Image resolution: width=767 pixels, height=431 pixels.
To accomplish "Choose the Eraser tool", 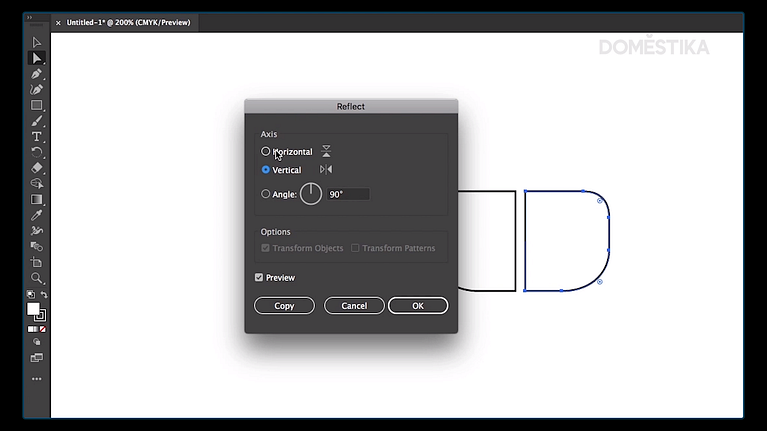I will click(37, 168).
